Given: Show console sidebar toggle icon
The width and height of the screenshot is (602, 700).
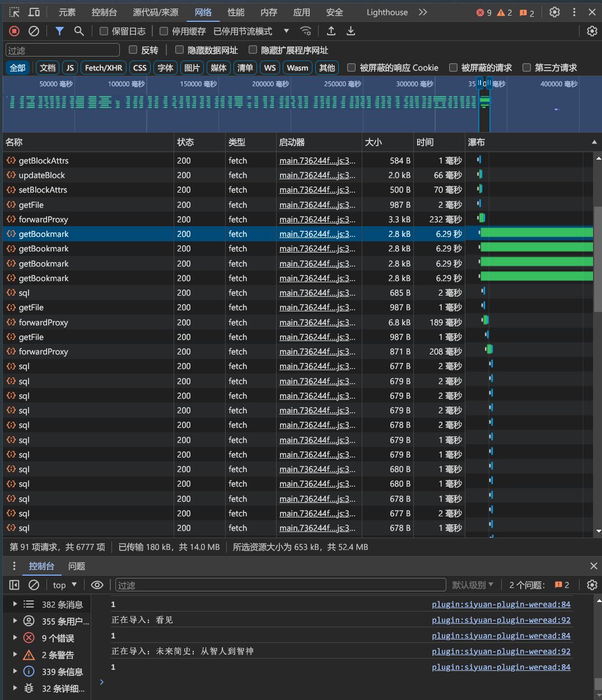Looking at the screenshot, I should (x=15, y=585).
